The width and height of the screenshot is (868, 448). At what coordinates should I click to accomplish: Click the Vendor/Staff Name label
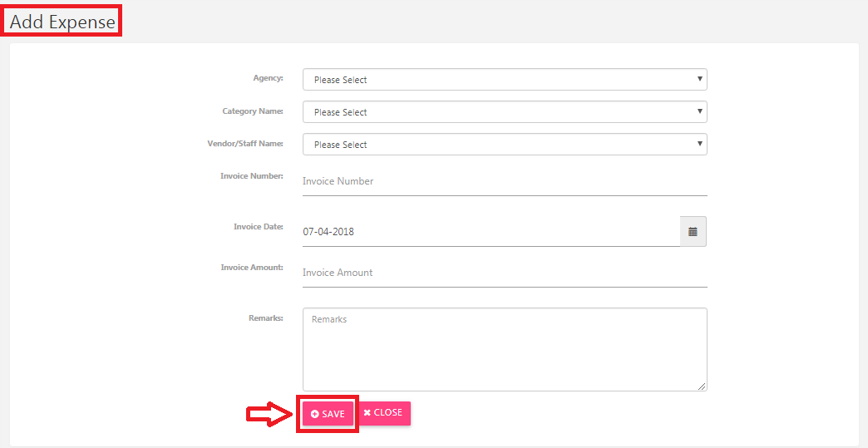245,143
